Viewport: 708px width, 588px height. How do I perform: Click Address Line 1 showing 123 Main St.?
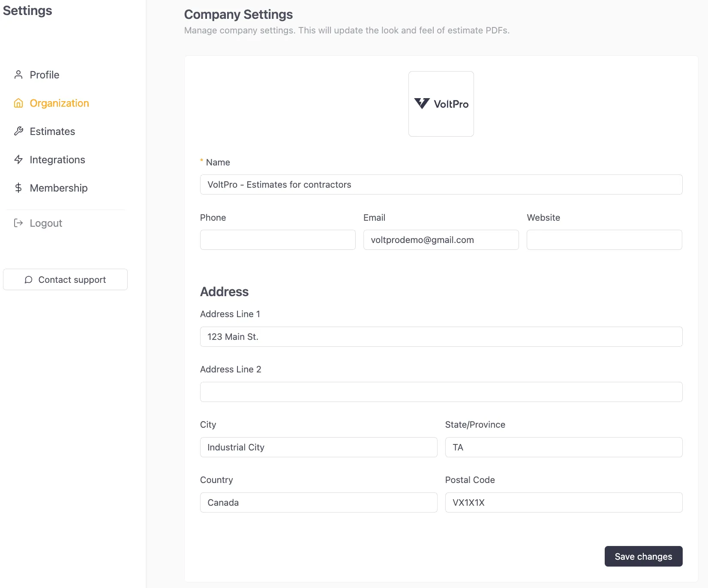441,337
